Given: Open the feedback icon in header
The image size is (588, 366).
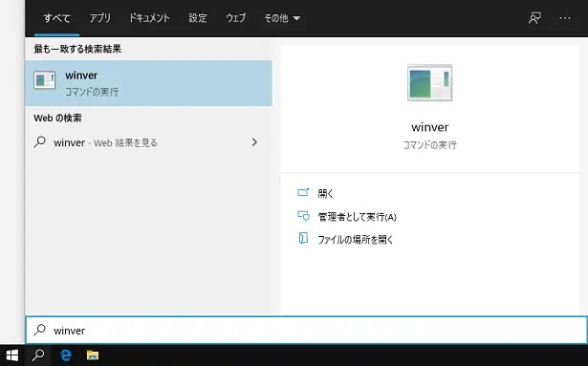Looking at the screenshot, I should (x=534, y=18).
